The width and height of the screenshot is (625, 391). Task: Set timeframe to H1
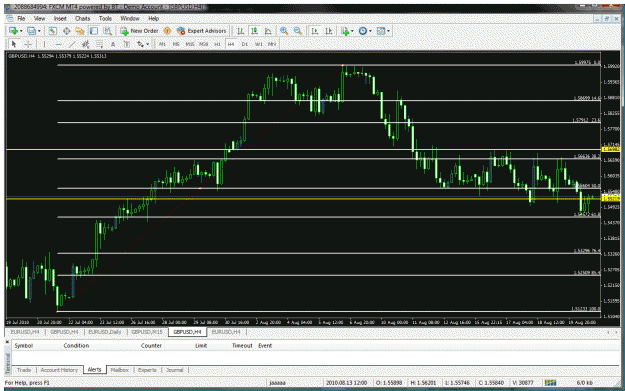pos(217,44)
